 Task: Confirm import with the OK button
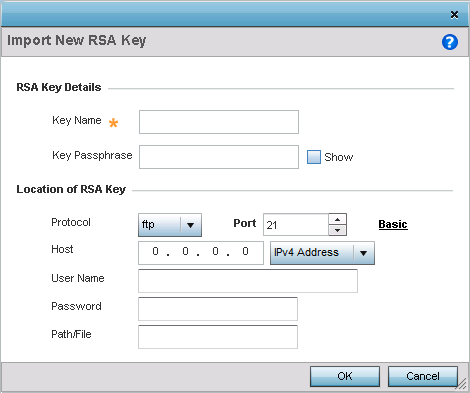pyautogui.click(x=345, y=376)
